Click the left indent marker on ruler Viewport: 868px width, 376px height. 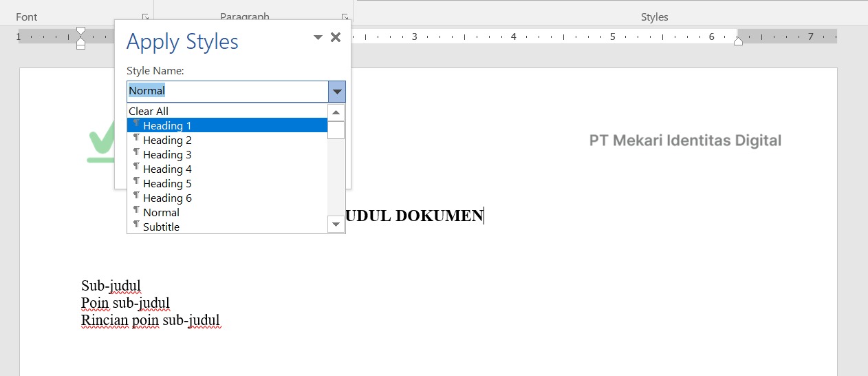tap(80, 46)
